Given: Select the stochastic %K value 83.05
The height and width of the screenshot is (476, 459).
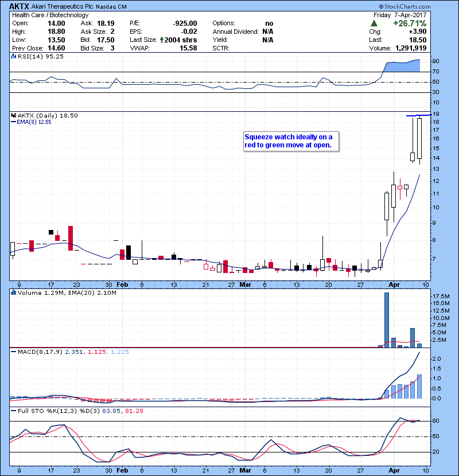Looking at the screenshot, I should (x=111, y=411).
